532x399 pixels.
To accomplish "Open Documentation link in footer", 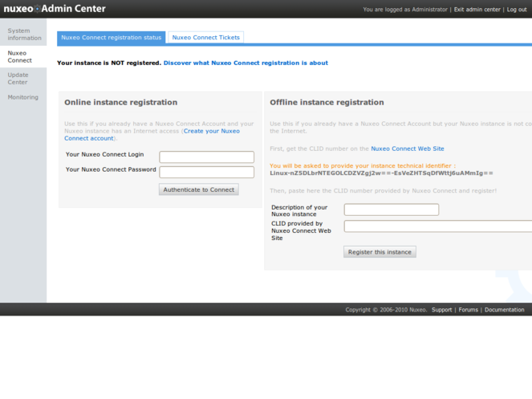I will 504,310.
